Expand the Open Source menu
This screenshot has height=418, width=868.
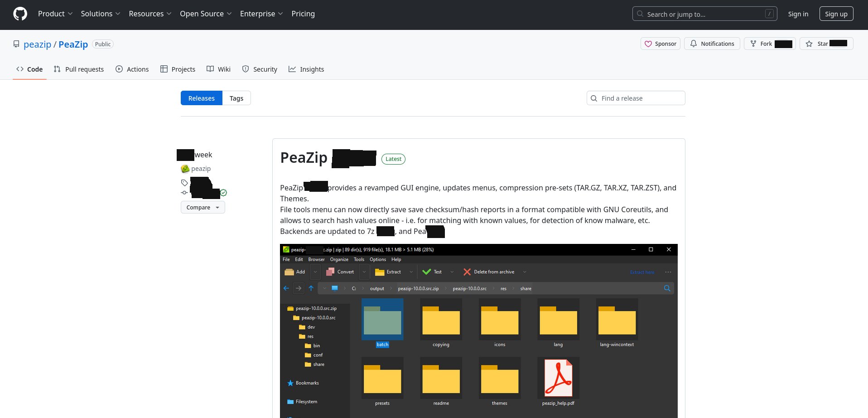205,14
